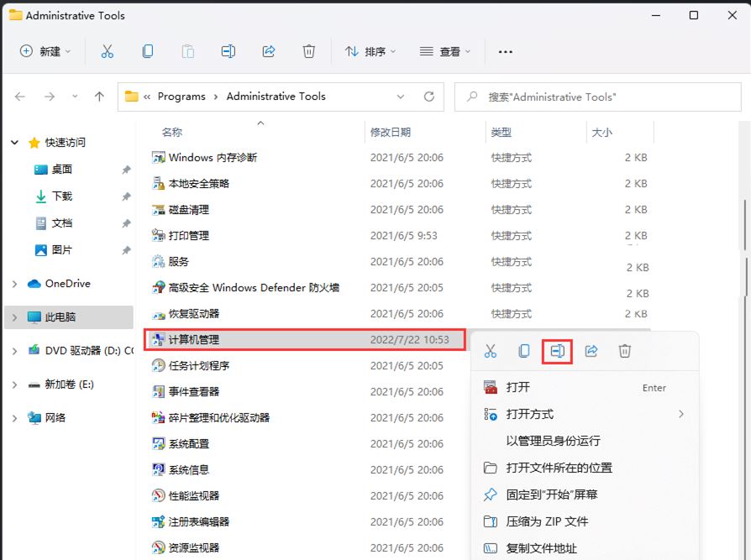Image resolution: width=751 pixels, height=560 pixels.
Task: Click the Up navigation arrow
Action: pos(98,97)
